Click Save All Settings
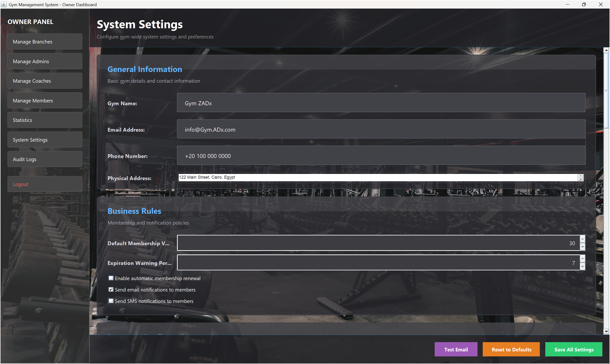The height and width of the screenshot is (364, 610). click(573, 349)
